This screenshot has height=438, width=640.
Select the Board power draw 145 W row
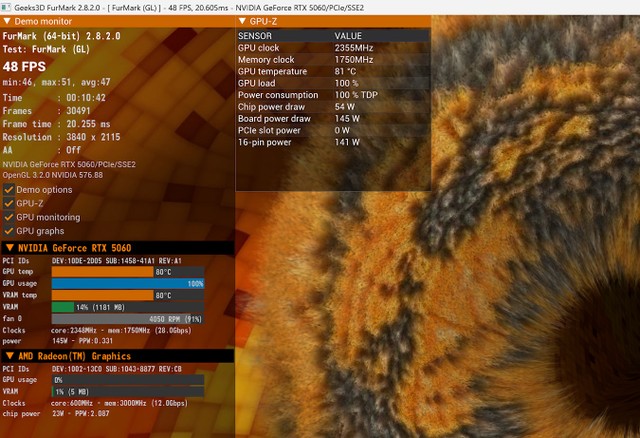pos(333,119)
